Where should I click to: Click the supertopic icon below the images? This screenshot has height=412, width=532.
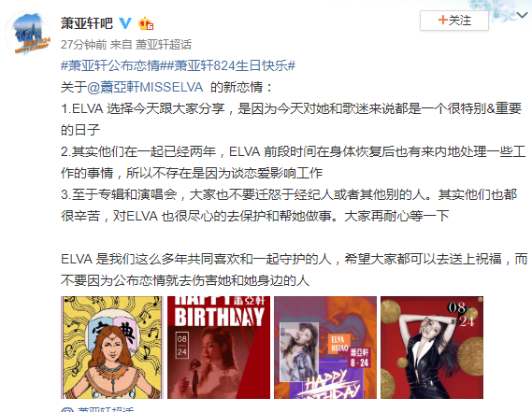pyautogui.click(x=67, y=409)
